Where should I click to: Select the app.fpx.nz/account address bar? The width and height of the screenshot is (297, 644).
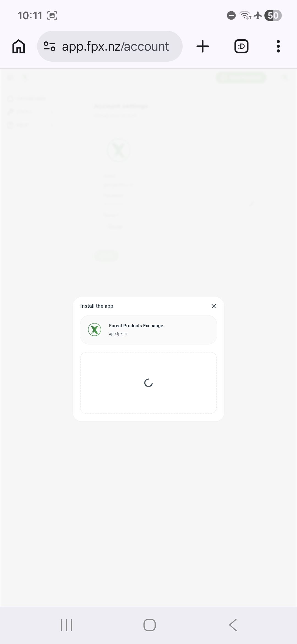tap(110, 46)
